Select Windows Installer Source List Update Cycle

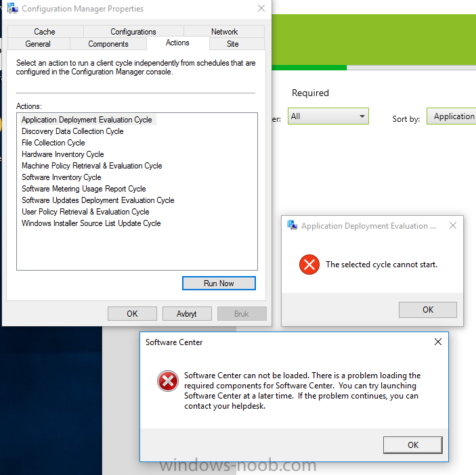click(91, 223)
